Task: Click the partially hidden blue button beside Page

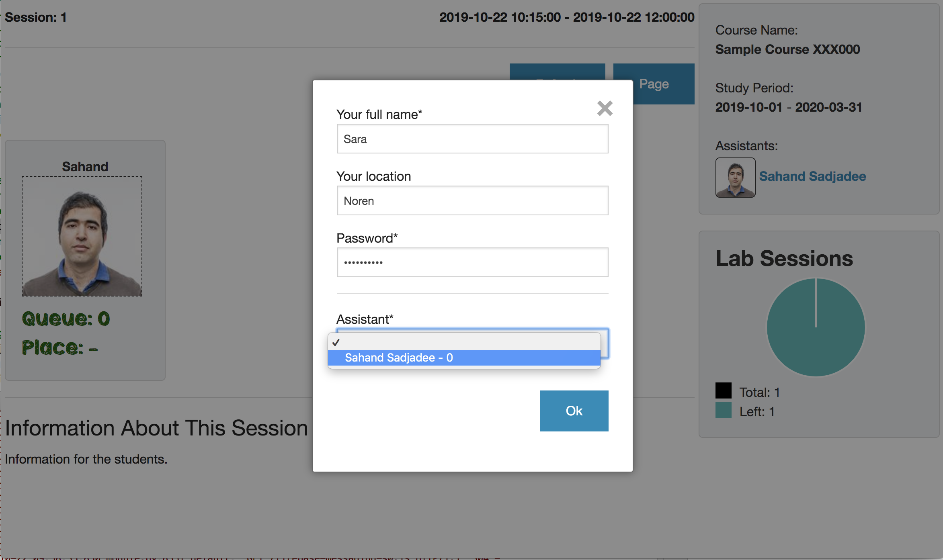Action: 557,72
